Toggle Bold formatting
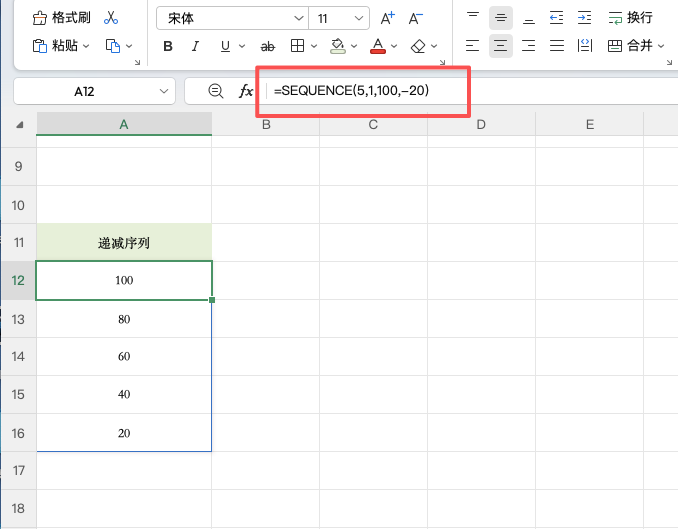Viewport: 678px width, 529px height. (x=168, y=46)
